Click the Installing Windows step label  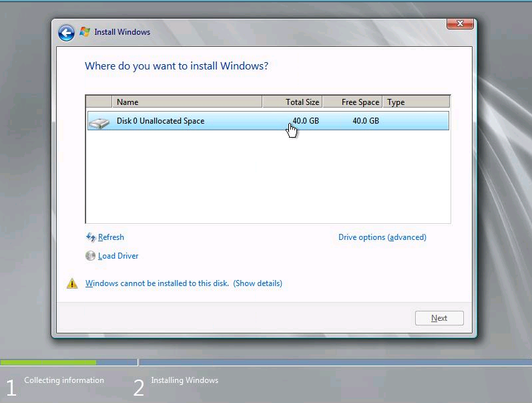tap(185, 380)
